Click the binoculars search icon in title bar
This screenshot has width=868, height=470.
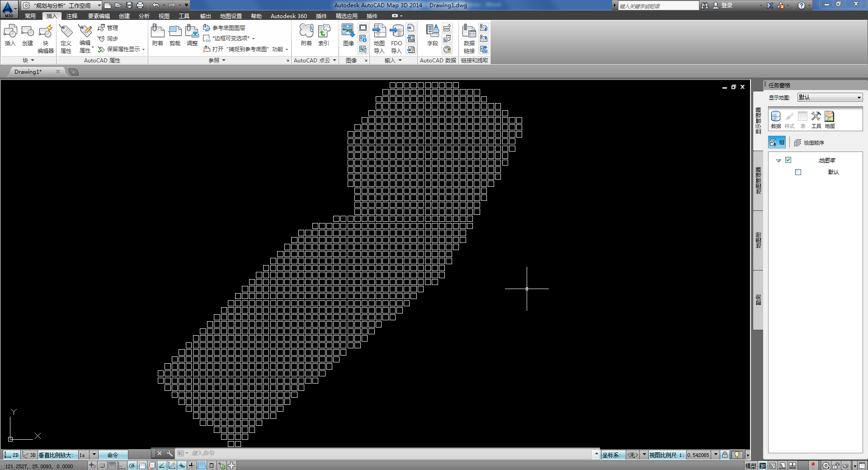pos(705,5)
